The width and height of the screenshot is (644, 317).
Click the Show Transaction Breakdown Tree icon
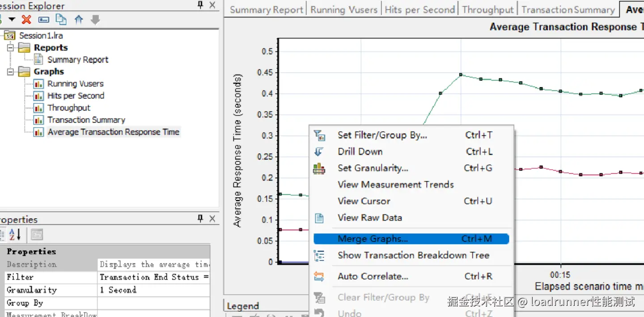(x=319, y=256)
